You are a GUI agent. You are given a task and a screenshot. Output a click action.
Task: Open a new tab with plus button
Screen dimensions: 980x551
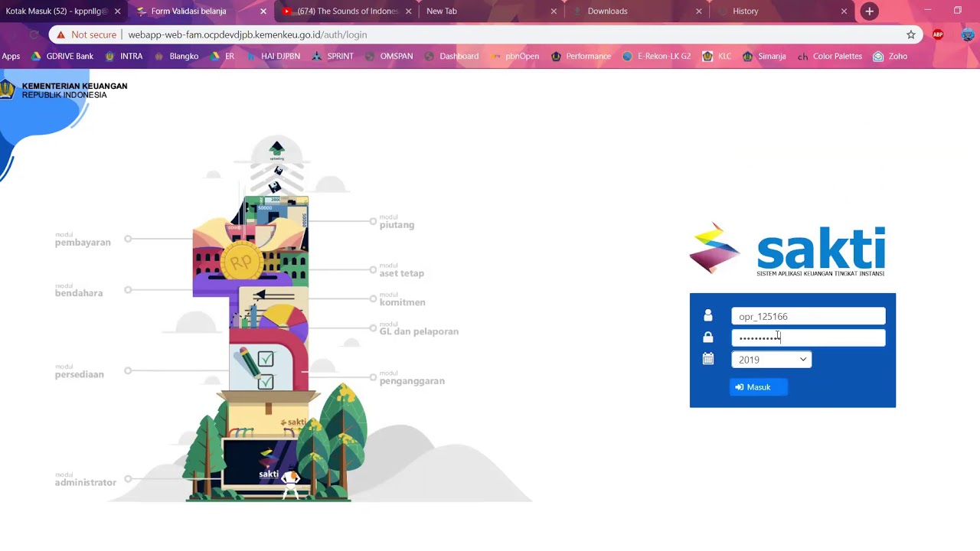pyautogui.click(x=869, y=11)
